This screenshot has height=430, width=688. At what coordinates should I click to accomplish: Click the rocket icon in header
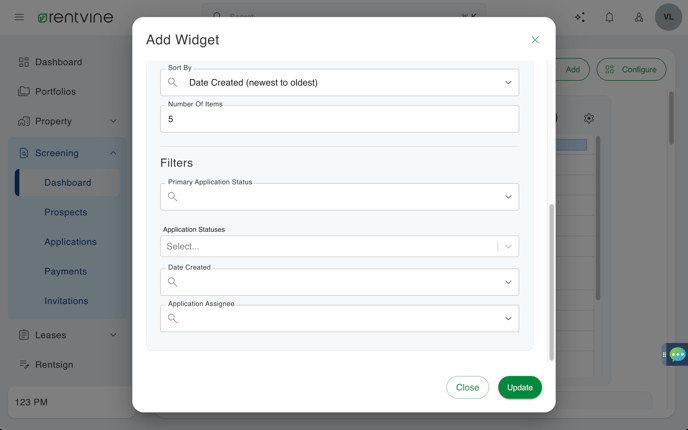639,17
